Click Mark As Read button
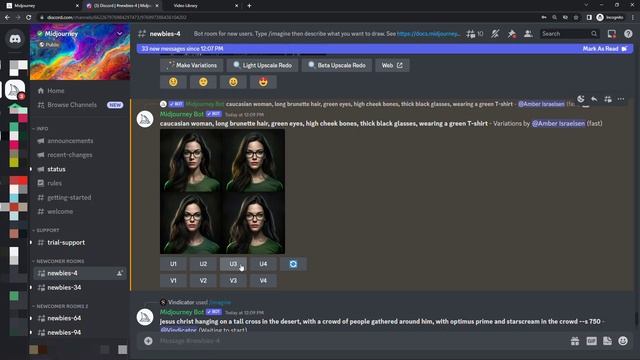 605,49
